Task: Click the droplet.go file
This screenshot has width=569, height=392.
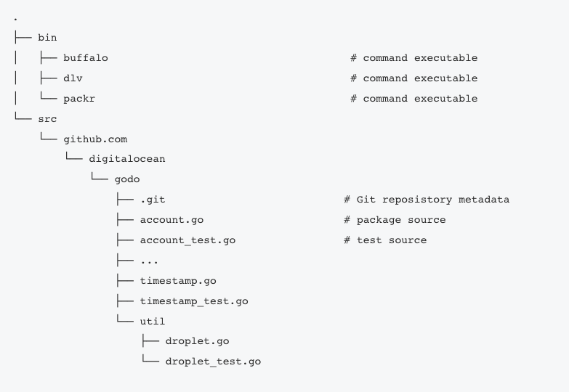Action: [x=198, y=341]
